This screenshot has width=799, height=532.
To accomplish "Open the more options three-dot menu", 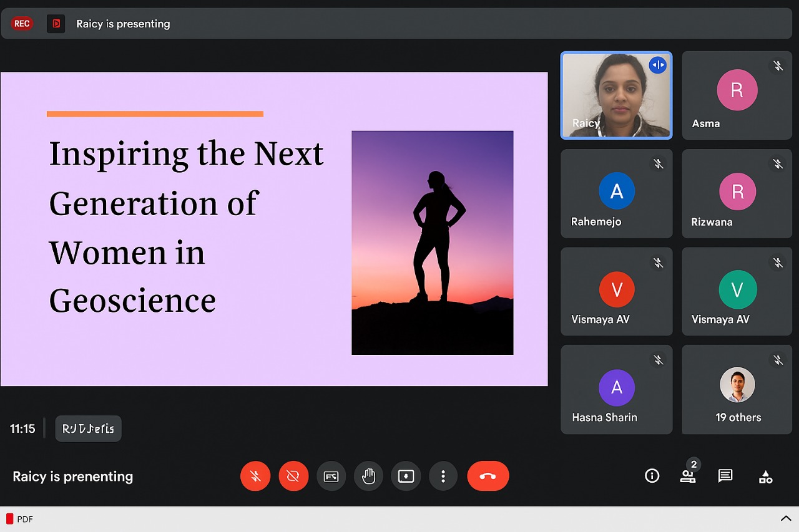I will tap(443, 476).
